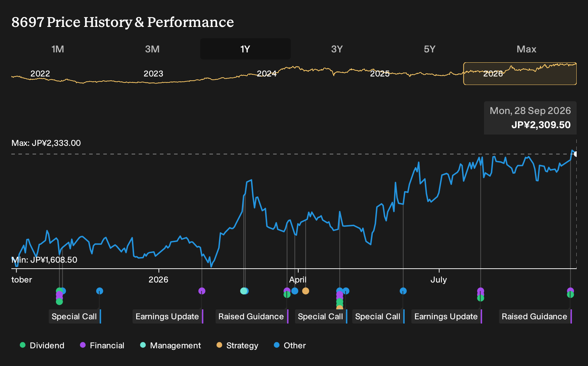This screenshot has width=588, height=366.
Task: Click the Min: JP¥1,608.50 label
Action: 44,260
